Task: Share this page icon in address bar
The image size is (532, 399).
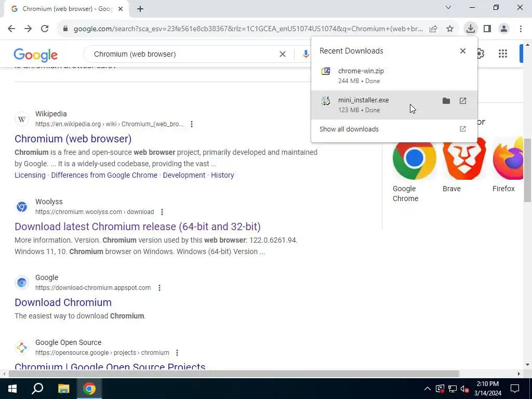Action: [433, 29]
